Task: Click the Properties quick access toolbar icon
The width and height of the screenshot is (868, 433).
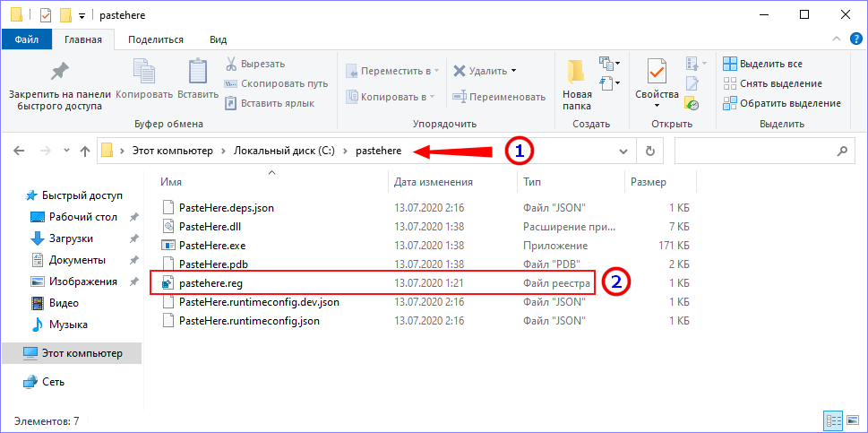Action: pos(46,15)
